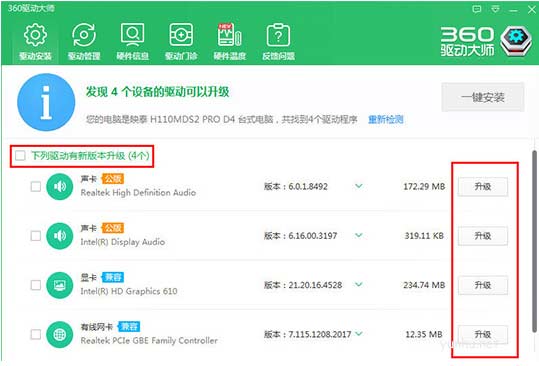Screen dimensions: 539x366
Task: Open the 硬件温度 thermometer icon
Action: [x=230, y=34]
